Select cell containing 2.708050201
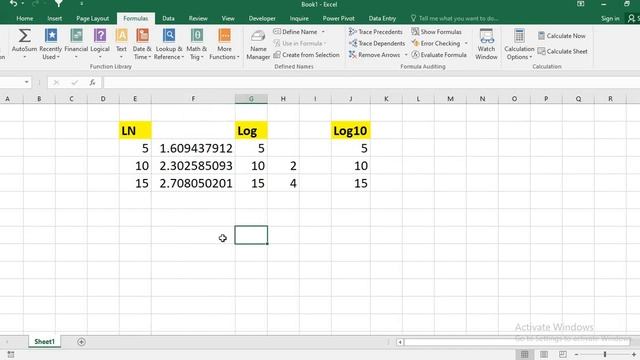The image size is (640, 360). 193,183
